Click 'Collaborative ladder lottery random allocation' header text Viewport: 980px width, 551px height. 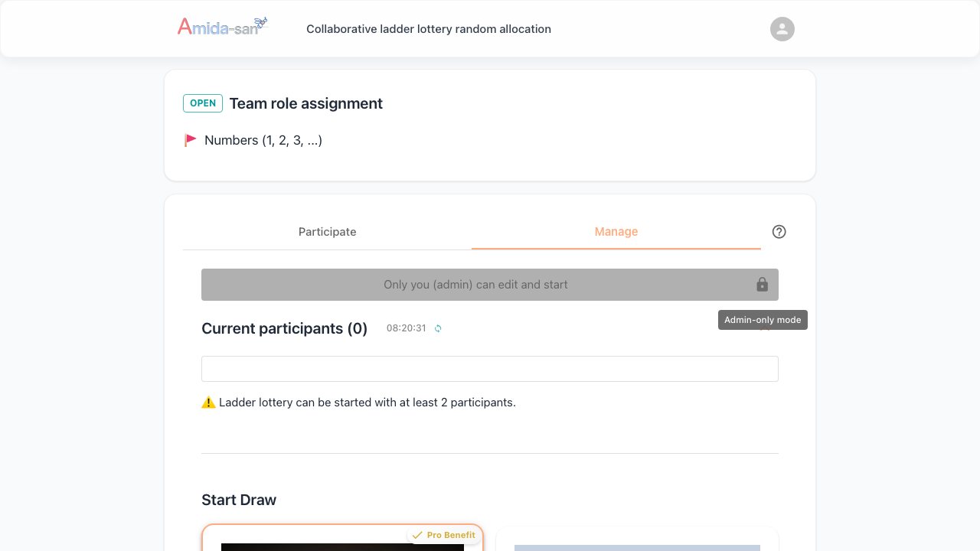[x=429, y=29]
